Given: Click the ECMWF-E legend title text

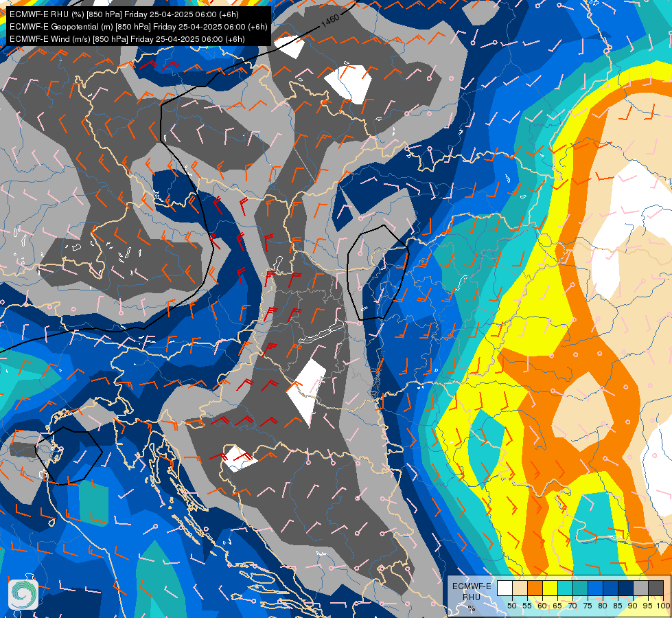Looking at the screenshot, I should 472,586.
